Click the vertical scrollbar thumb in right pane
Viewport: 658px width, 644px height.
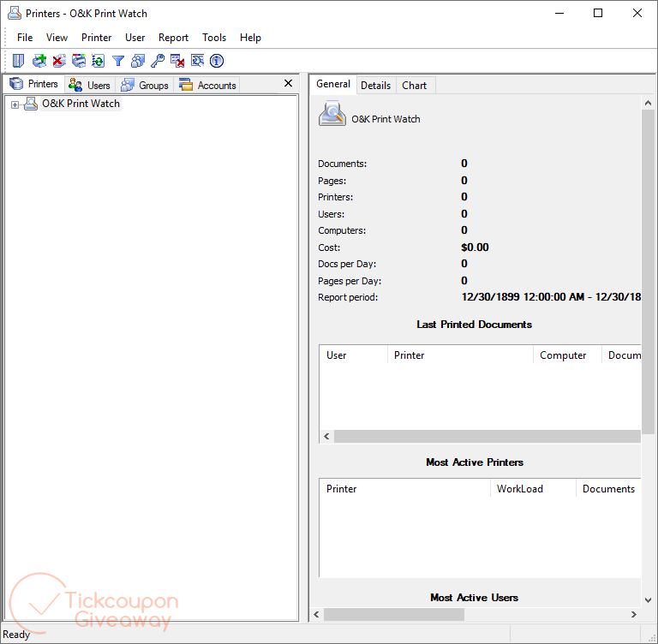point(648,271)
